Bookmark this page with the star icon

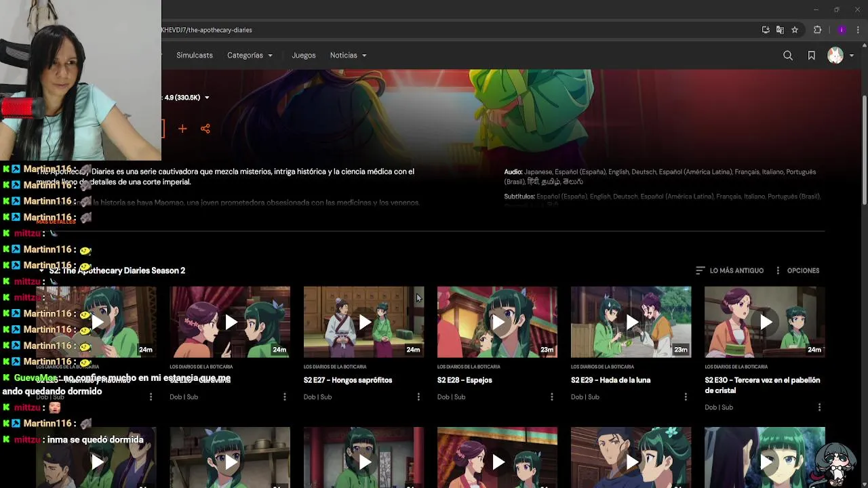tap(795, 30)
